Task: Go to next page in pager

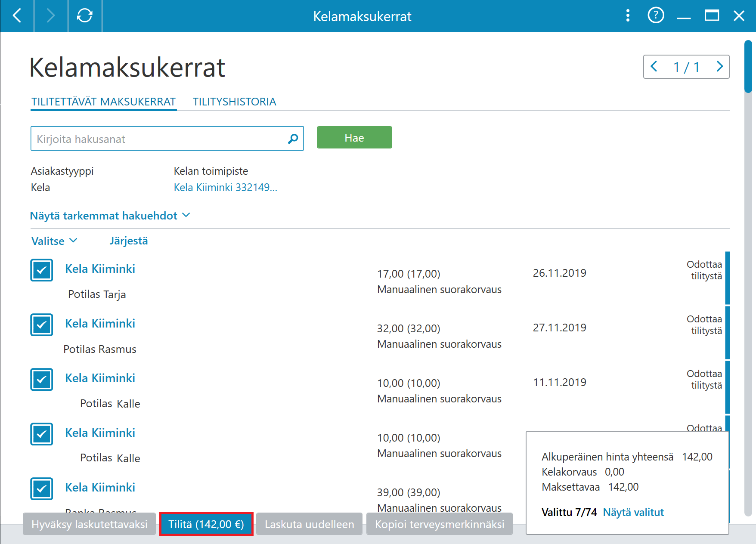Action: [x=719, y=67]
